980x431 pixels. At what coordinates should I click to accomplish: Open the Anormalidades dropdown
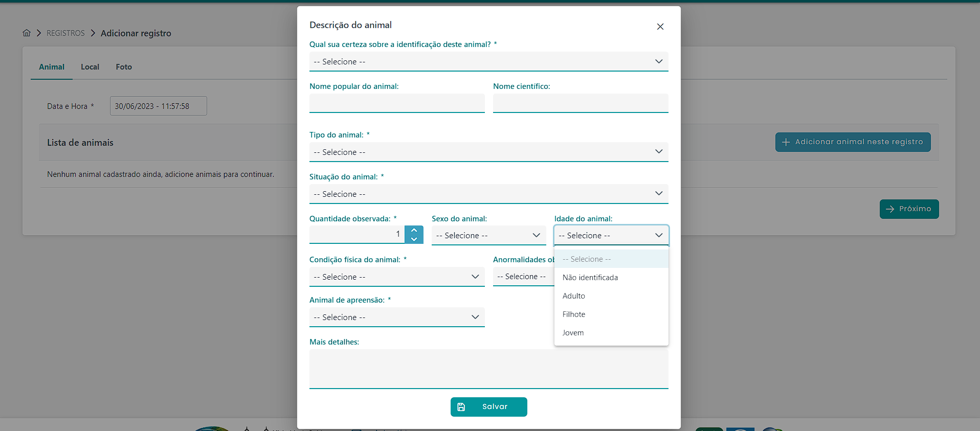click(524, 277)
